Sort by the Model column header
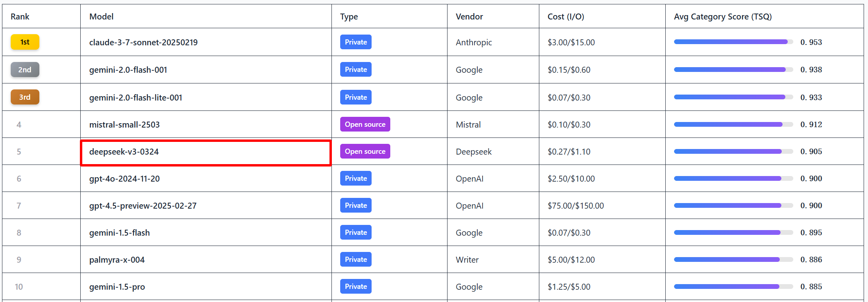Screen dimensions: 868x302 click(101, 17)
